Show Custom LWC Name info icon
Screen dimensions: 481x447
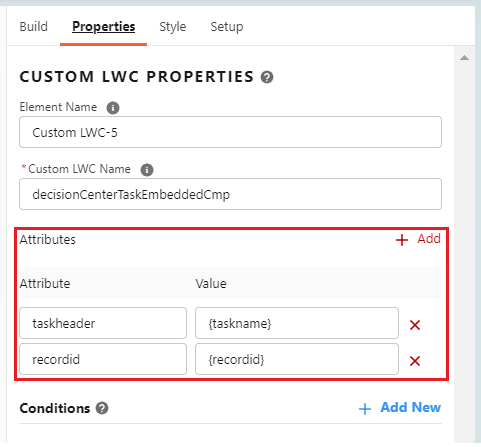pyautogui.click(x=147, y=170)
